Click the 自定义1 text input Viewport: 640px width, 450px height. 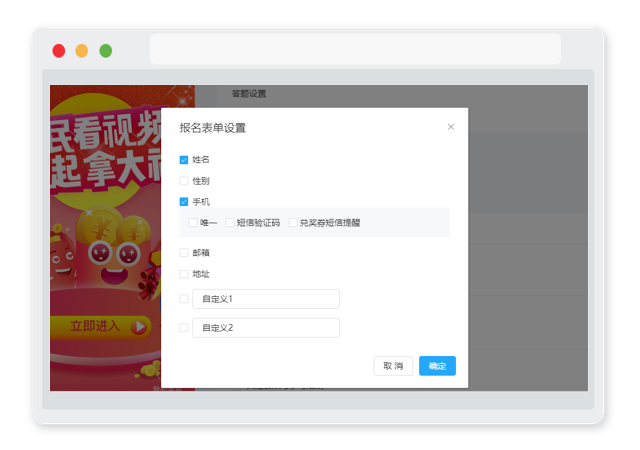coord(266,299)
